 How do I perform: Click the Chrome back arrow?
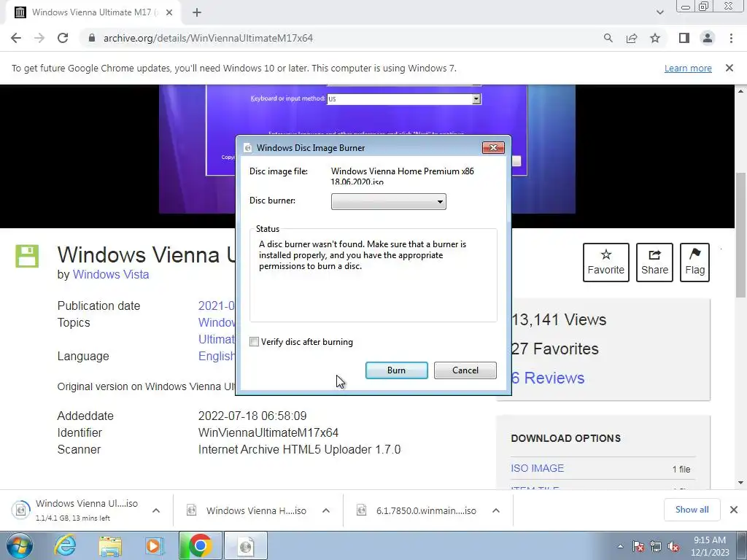click(x=16, y=38)
